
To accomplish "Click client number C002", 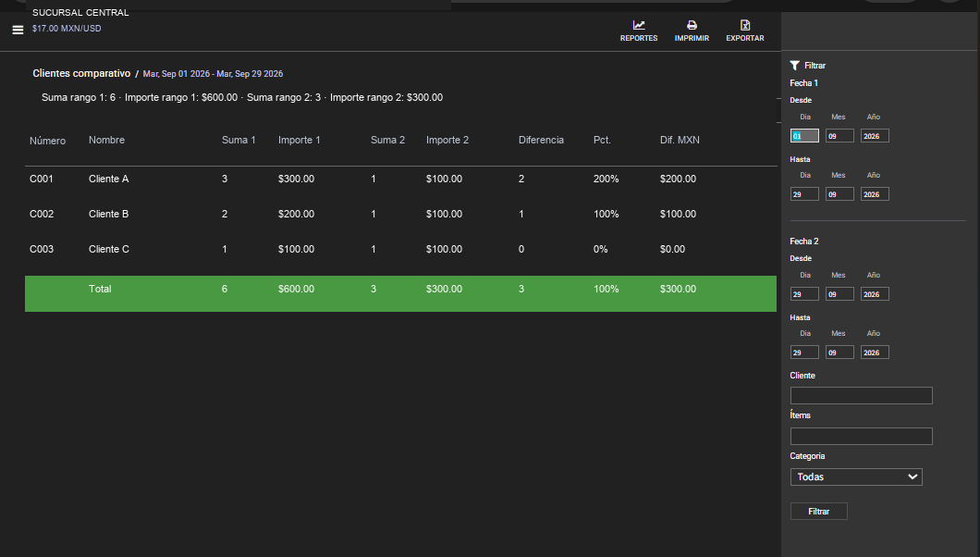I will 42,214.
